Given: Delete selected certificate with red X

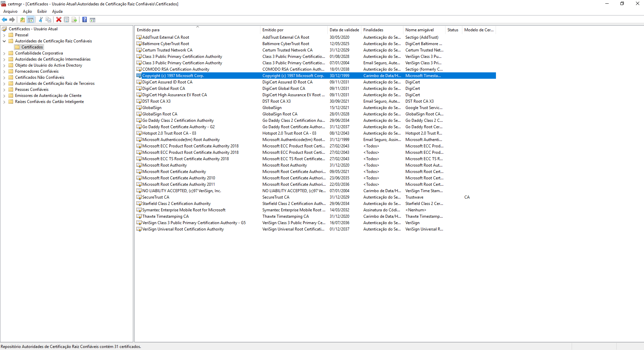Looking at the screenshot, I should click(x=59, y=20).
